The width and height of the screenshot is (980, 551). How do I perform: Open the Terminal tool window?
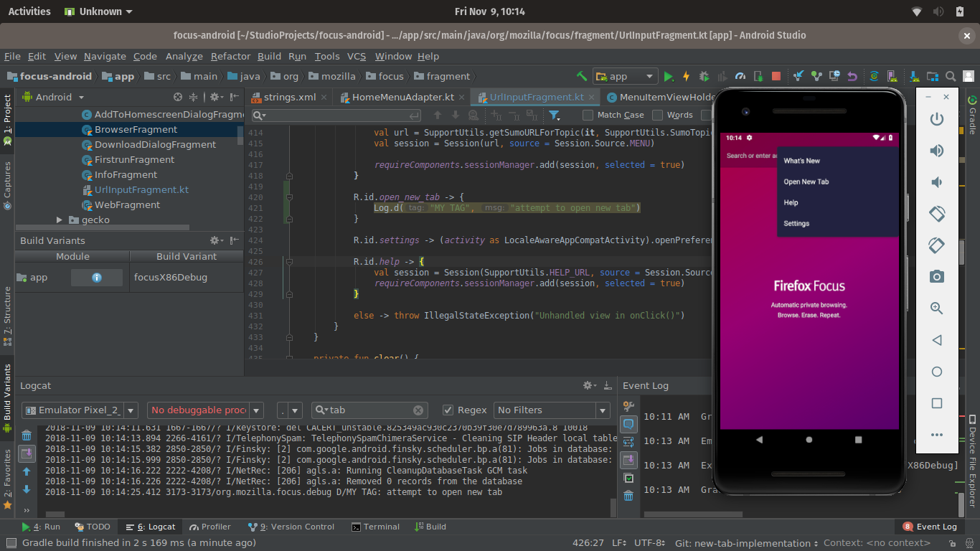[374, 527]
